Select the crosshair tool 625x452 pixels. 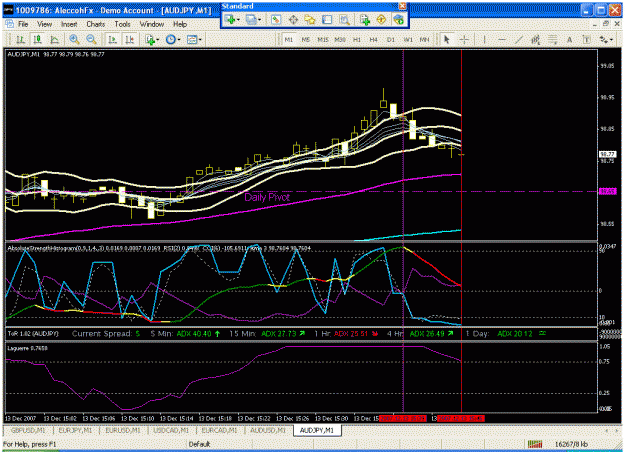click(x=464, y=39)
